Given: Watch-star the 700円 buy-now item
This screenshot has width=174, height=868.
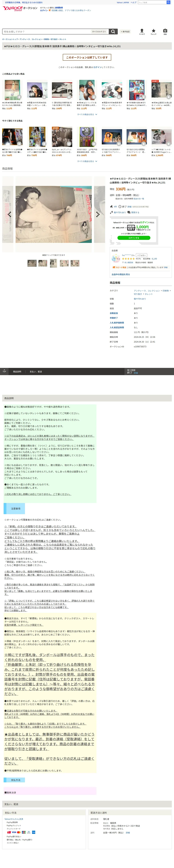Looking at the screenshot, I should pos(19,144).
